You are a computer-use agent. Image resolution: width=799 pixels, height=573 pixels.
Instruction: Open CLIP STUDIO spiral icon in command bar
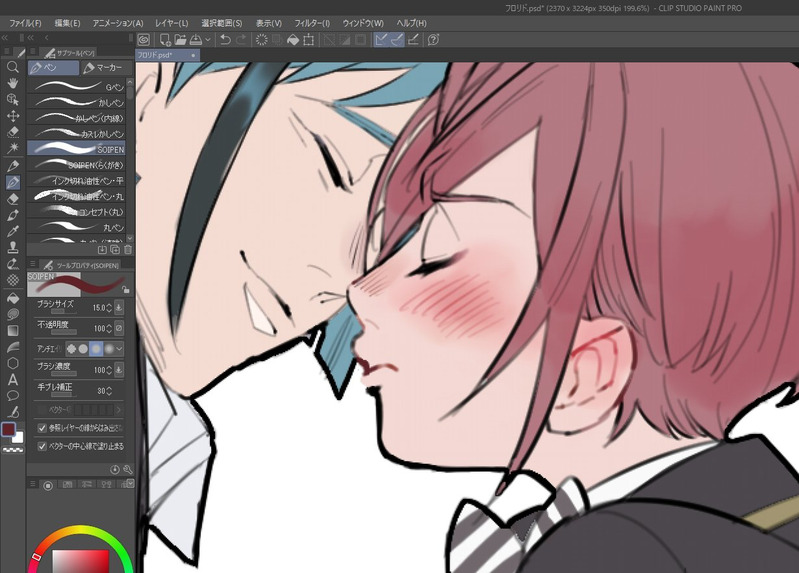coord(144,39)
